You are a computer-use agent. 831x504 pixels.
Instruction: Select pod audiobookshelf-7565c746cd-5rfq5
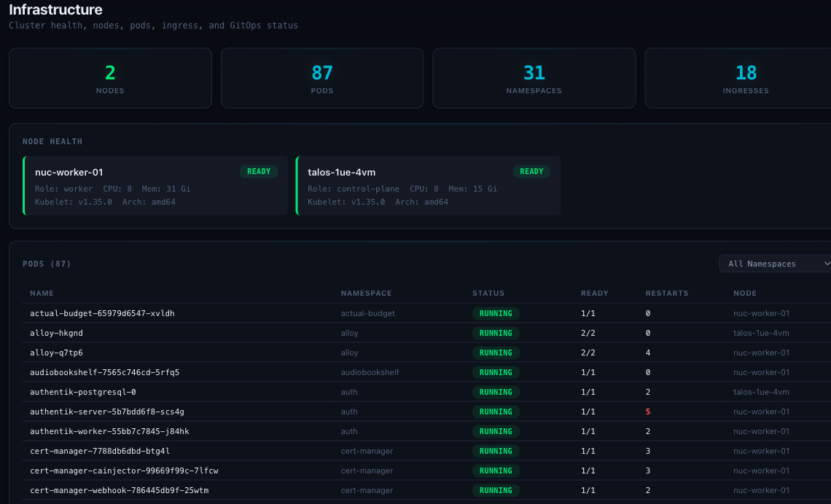pyautogui.click(x=104, y=372)
